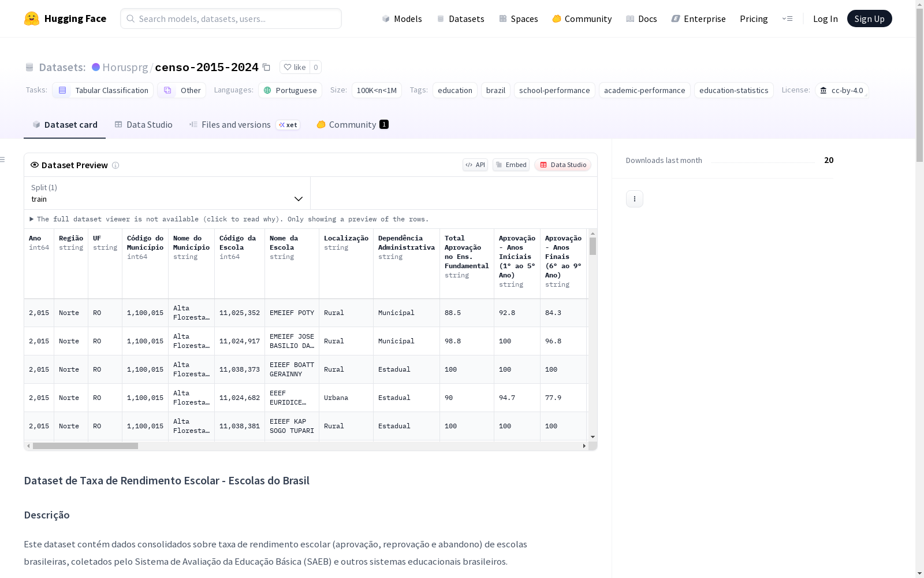Open the Enterprise page
Image resolution: width=924 pixels, height=578 pixels.
[699, 18]
